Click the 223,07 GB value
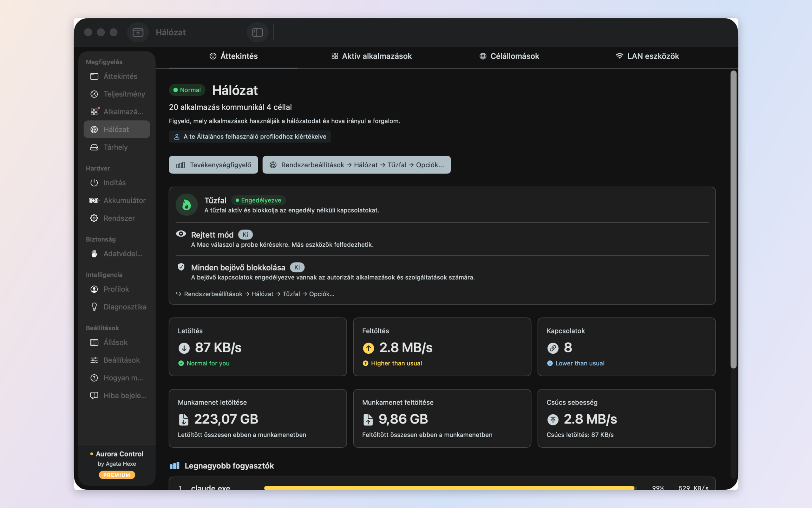Image resolution: width=812 pixels, height=508 pixels. pos(226,419)
